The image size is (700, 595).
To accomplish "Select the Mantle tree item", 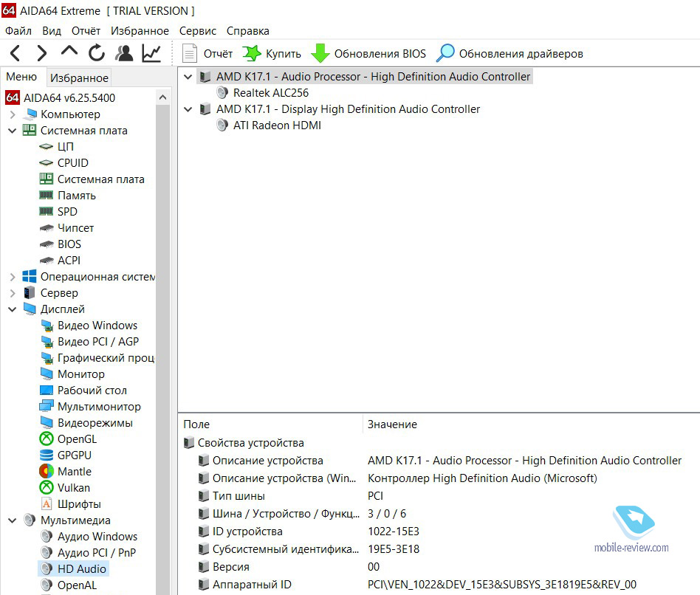I will coord(66,472).
